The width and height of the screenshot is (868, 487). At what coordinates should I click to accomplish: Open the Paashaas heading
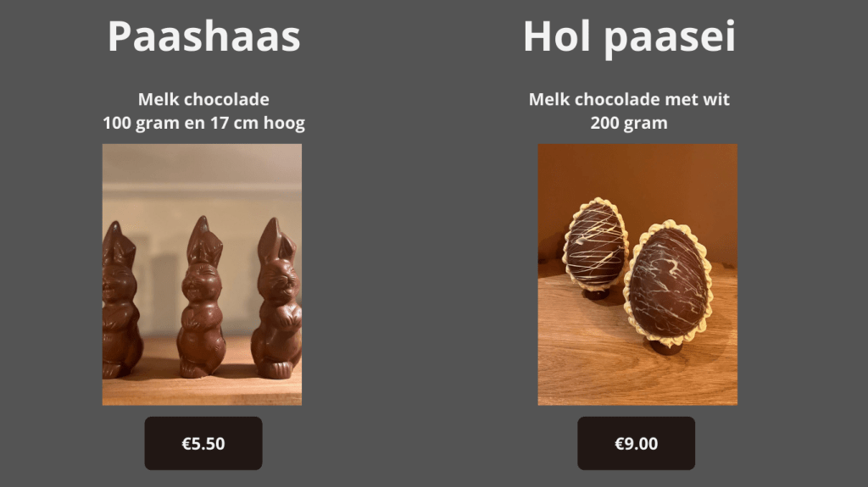pyautogui.click(x=203, y=36)
